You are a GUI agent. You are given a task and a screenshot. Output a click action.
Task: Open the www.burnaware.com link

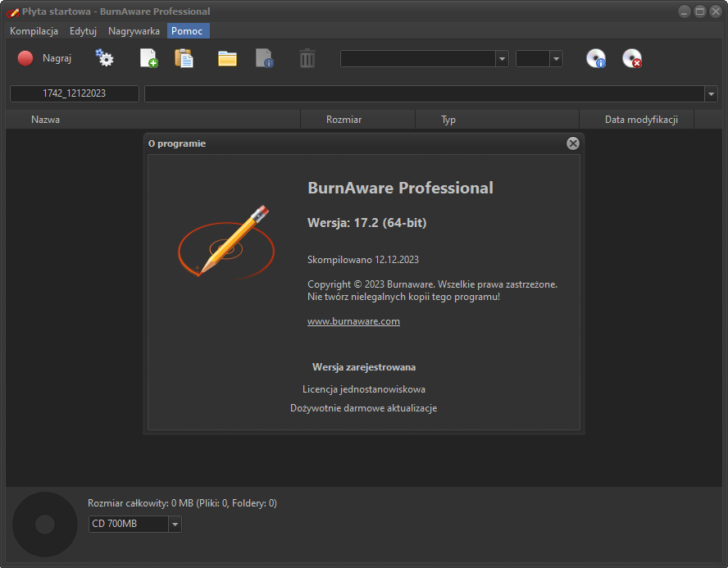[x=353, y=321]
